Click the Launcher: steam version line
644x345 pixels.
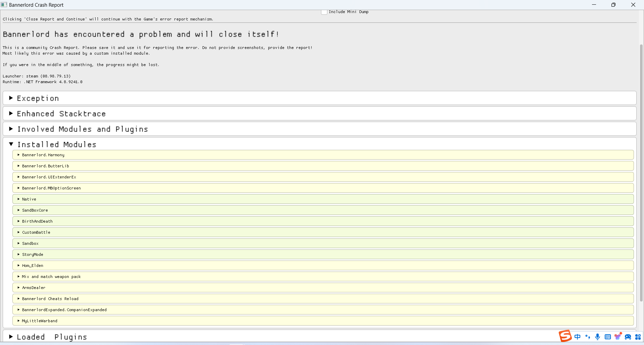(x=37, y=76)
